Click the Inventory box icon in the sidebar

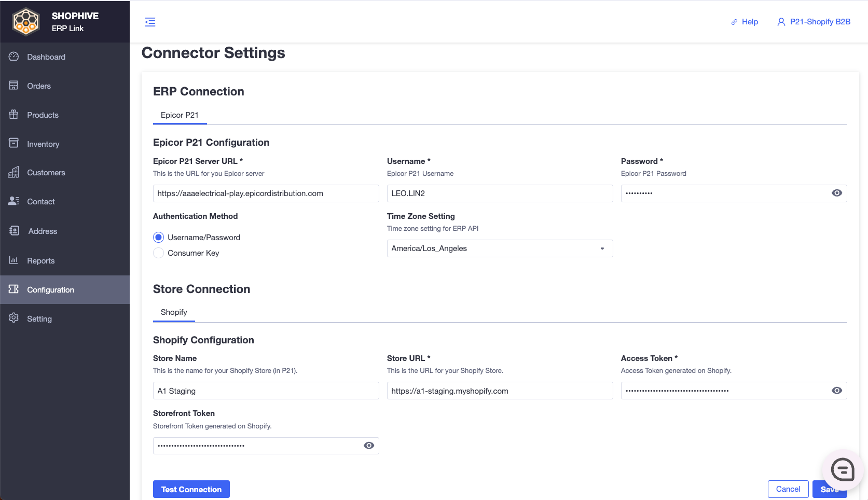14,143
